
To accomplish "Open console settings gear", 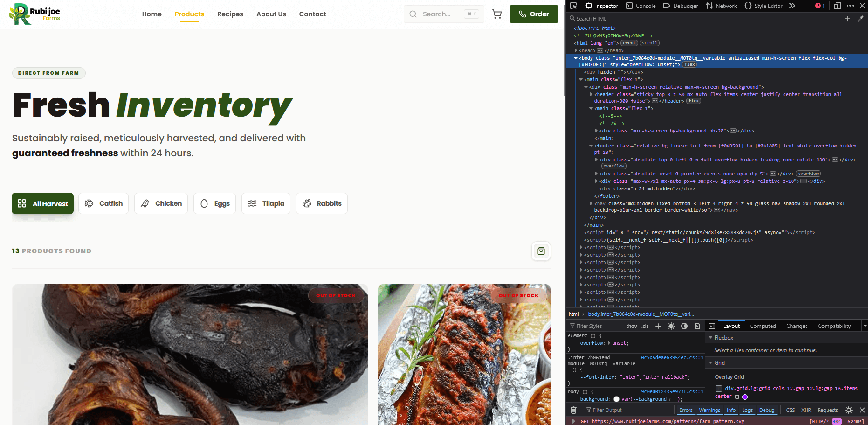I will (849, 410).
